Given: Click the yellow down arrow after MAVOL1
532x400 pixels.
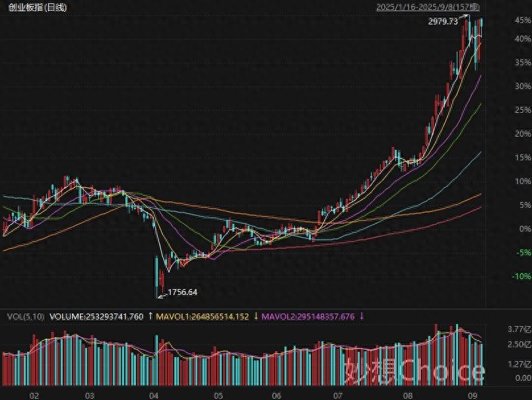Looking at the screenshot, I should (256, 317).
